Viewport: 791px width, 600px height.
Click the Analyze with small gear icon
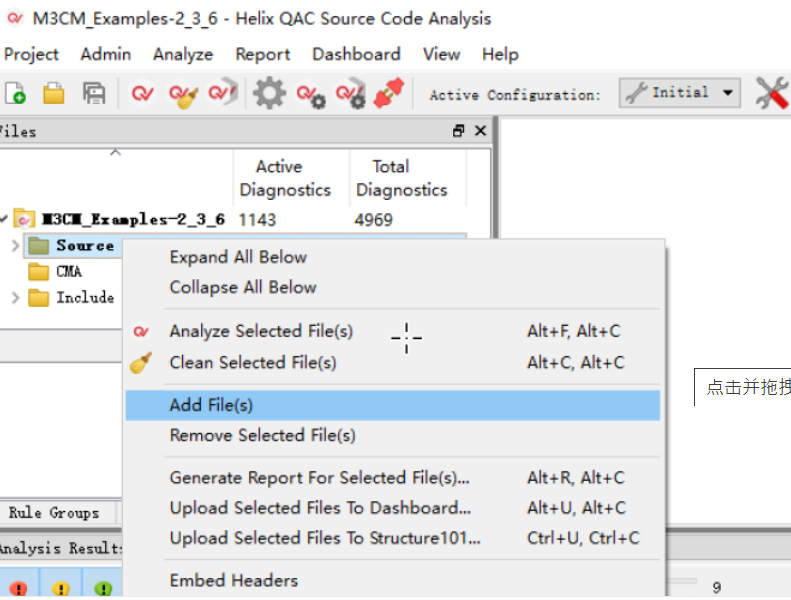(311, 95)
